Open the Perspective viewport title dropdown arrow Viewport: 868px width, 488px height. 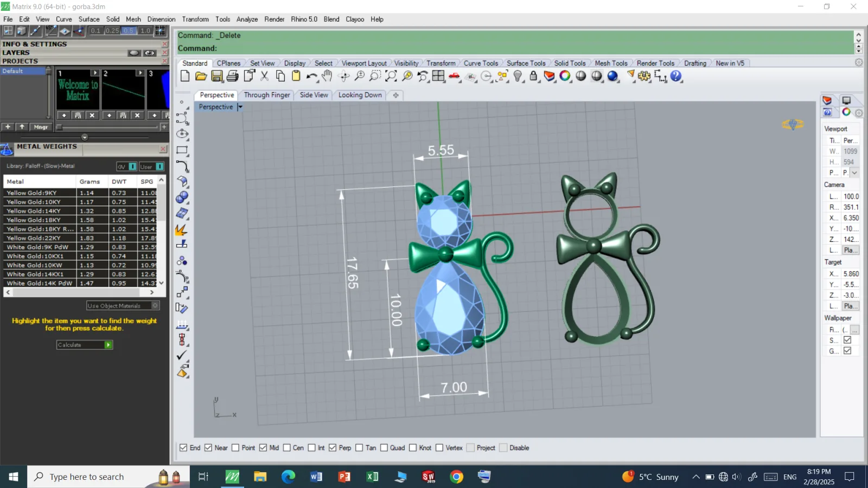click(x=240, y=107)
